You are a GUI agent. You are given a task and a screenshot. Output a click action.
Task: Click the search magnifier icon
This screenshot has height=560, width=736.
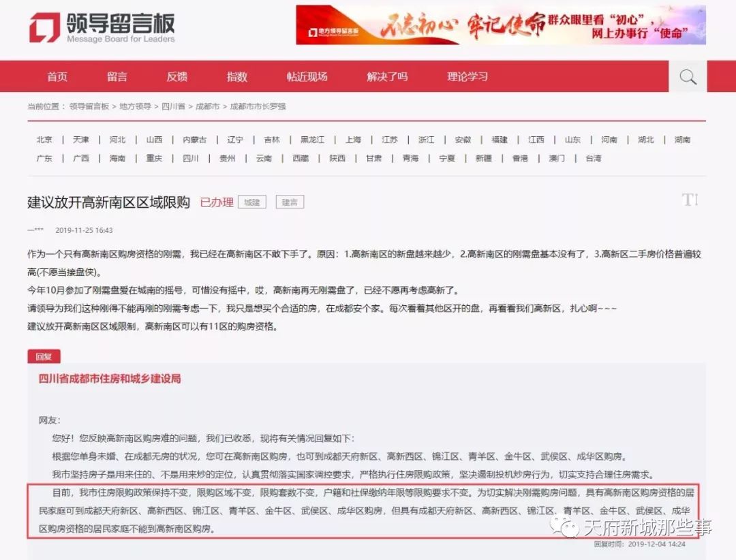coord(688,77)
